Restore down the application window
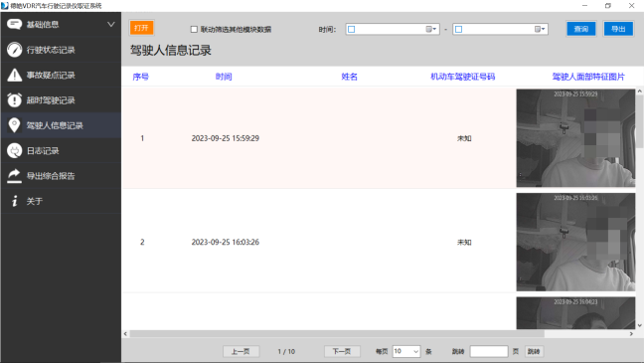644x363 pixels. click(x=608, y=6)
